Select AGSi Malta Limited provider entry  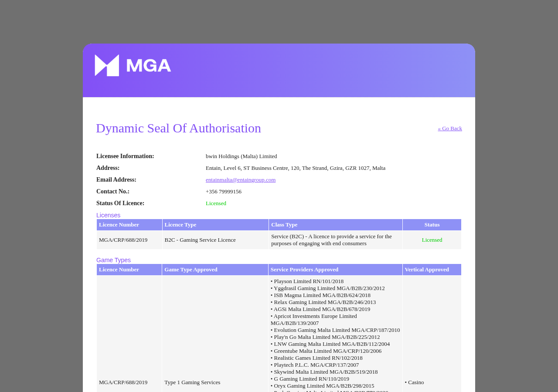[x=320, y=309]
